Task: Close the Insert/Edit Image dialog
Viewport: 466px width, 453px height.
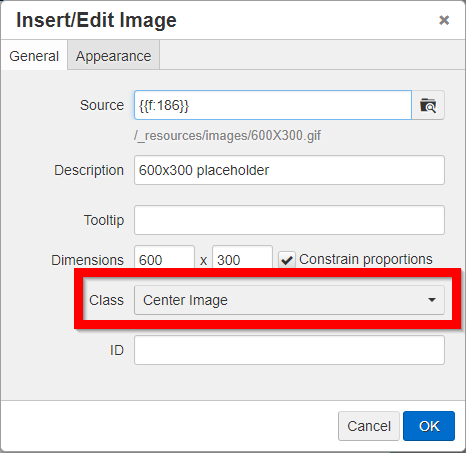Action: click(444, 20)
